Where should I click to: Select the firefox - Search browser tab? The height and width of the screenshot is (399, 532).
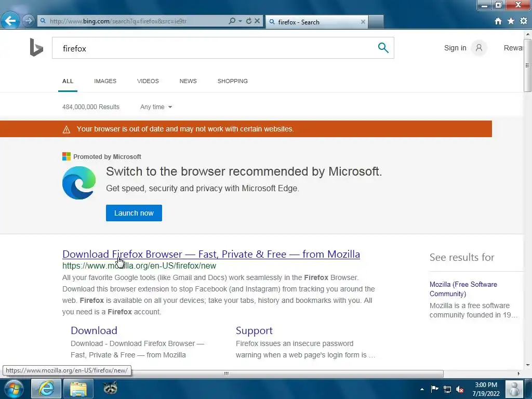pyautogui.click(x=317, y=22)
